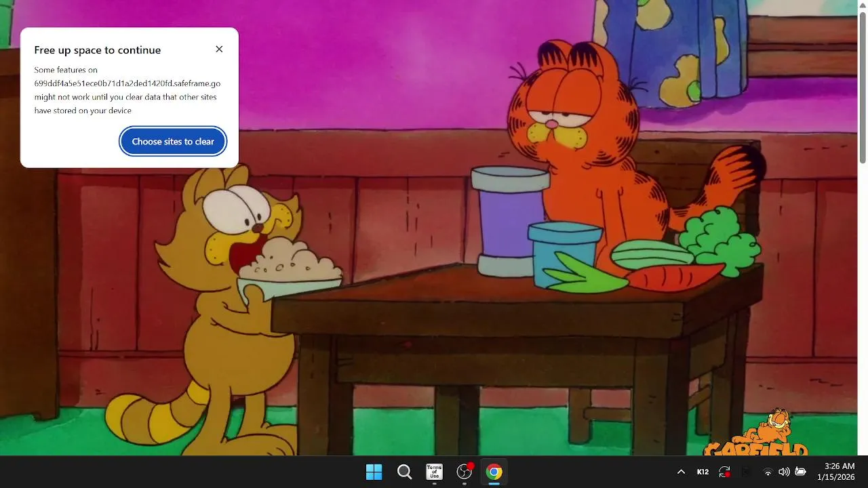The height and width of the screenshot is (488, 868).
Task: Open the sync status tray icon
Action: (x=725, y=472)
